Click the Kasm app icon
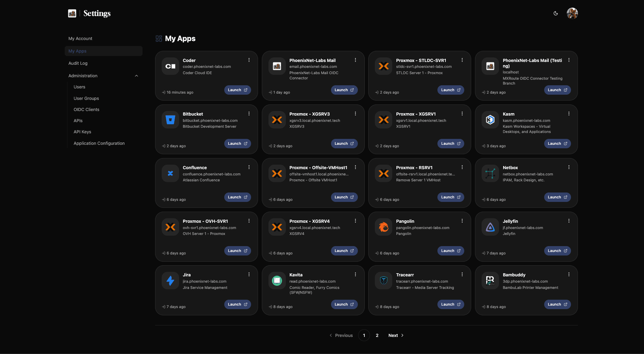Viewport: 644px width, 354px height. 490,120
